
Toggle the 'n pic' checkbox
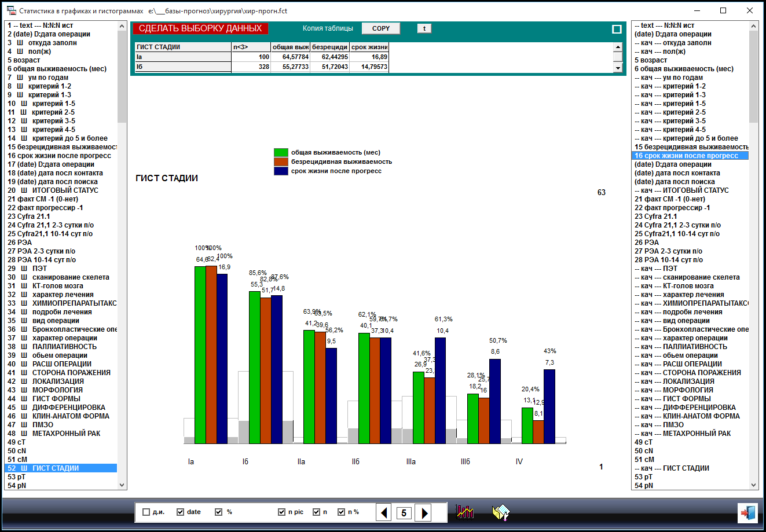[281, 512]
